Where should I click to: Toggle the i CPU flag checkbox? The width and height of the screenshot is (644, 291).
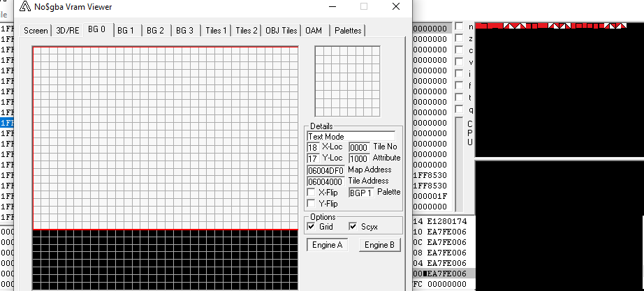click(x=459, y=74)
